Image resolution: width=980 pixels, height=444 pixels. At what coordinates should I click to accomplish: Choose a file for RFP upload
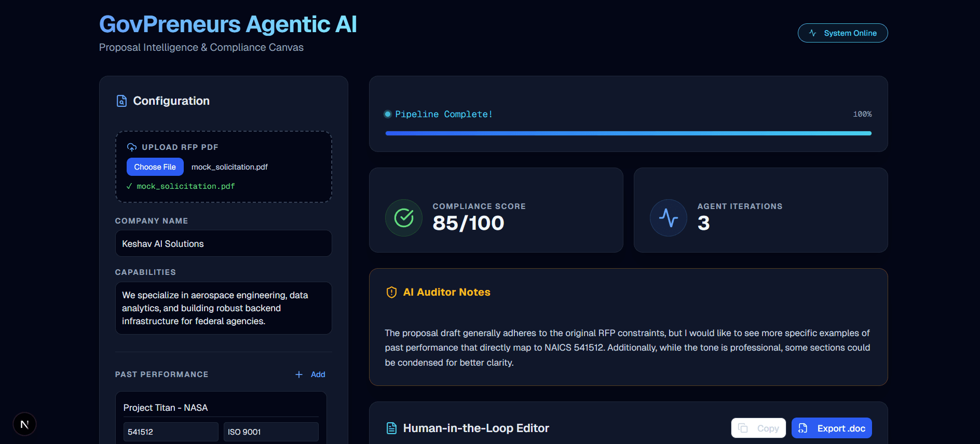tap(155, 167)
